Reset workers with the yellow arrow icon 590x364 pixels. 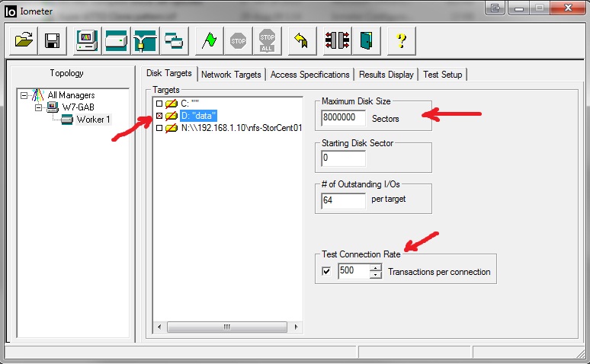(302, 40)
